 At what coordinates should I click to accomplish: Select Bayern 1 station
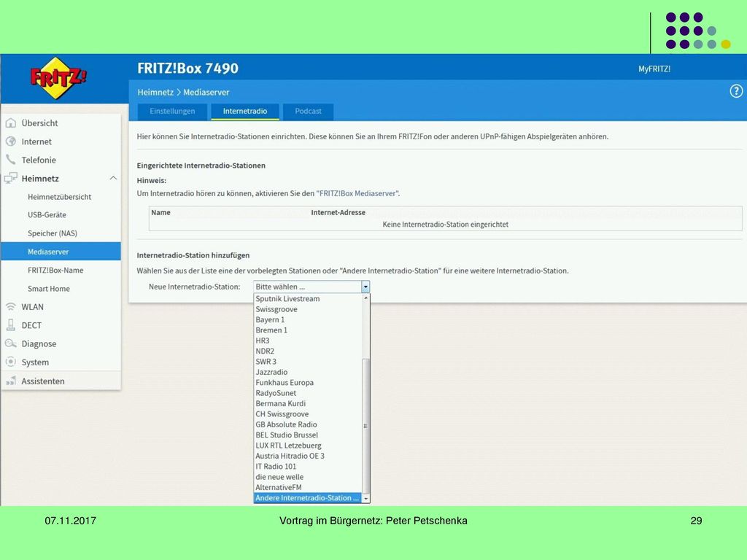point(308,319)
